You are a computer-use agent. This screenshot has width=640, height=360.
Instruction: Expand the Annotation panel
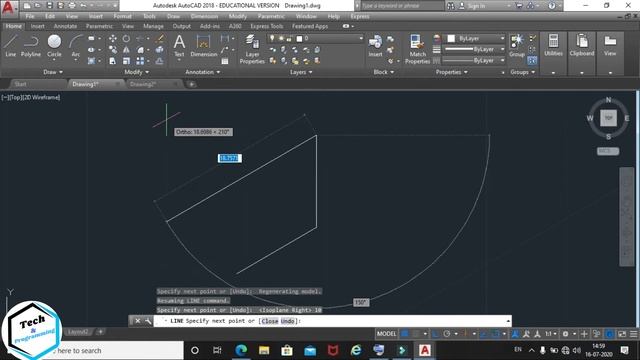point(202,72)
